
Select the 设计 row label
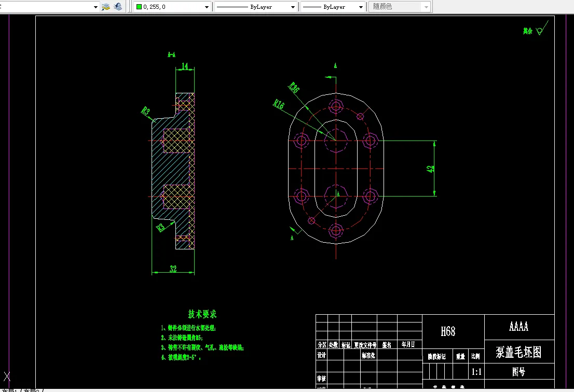(321, 355)
